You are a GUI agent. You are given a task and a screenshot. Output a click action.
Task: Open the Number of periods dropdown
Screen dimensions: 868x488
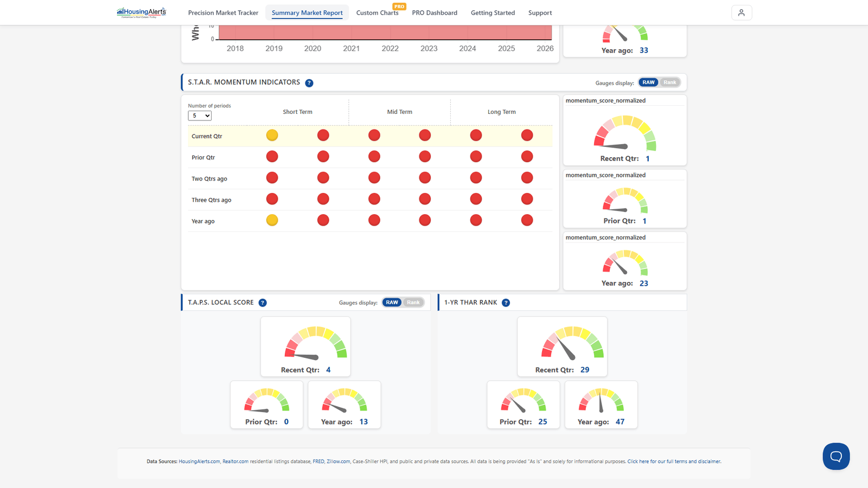(200, 115)
